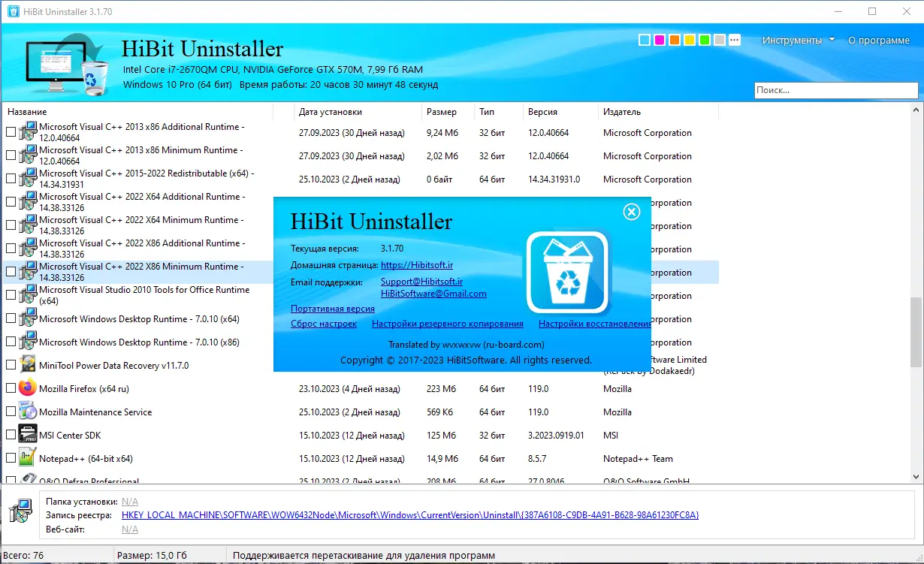The width and height of the screenshot is (924, 564).
Task: Select the green theme color swatch
Action: 705,40
